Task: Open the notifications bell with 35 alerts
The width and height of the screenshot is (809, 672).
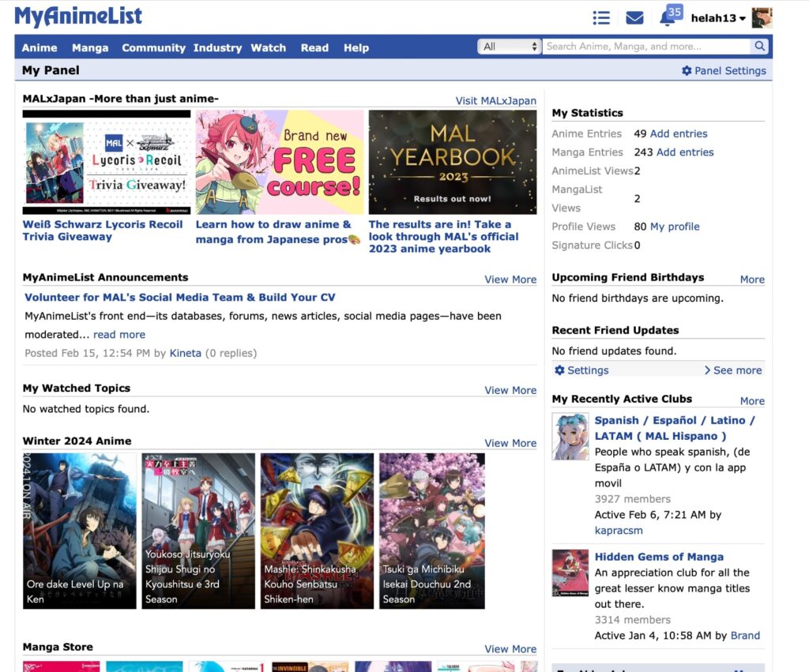Action: [x=669, y=17]
